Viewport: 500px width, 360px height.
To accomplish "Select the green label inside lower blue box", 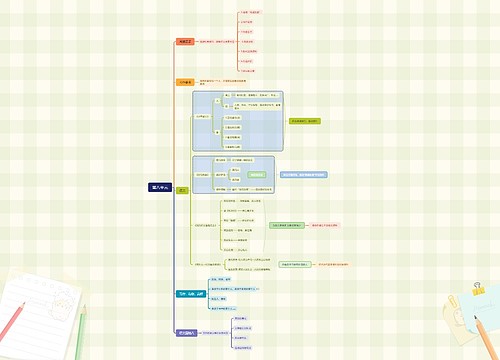I will (257, 175).
